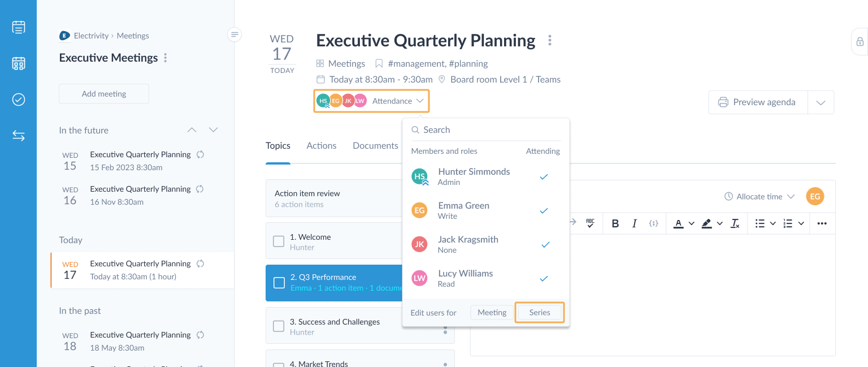Check the 1. Welcome topic checkbox

point(279,241)
